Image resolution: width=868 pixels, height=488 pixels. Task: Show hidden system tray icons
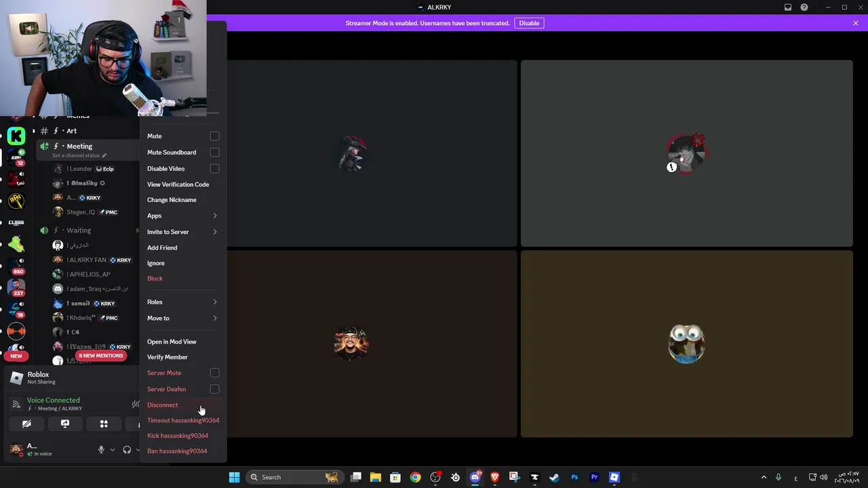click(x=764, y=477)
